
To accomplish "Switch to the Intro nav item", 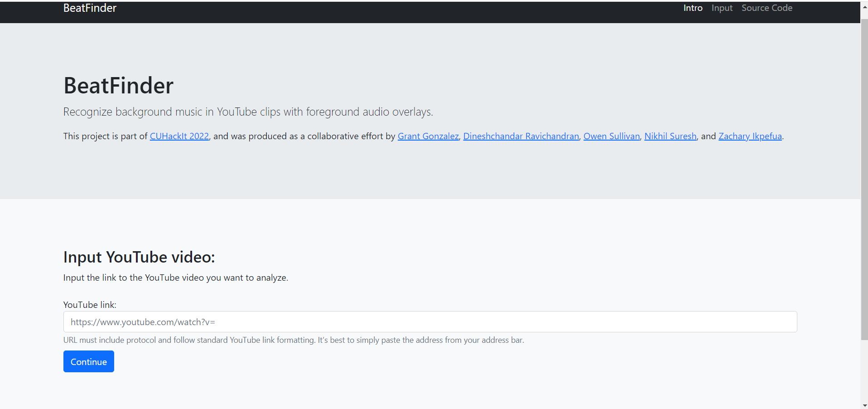I will [x=693, y=8].
